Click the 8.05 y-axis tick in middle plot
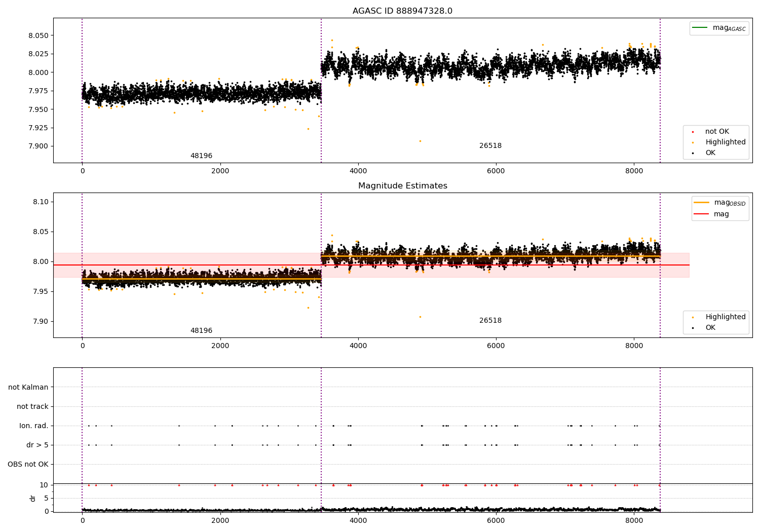 pos(41,232)
